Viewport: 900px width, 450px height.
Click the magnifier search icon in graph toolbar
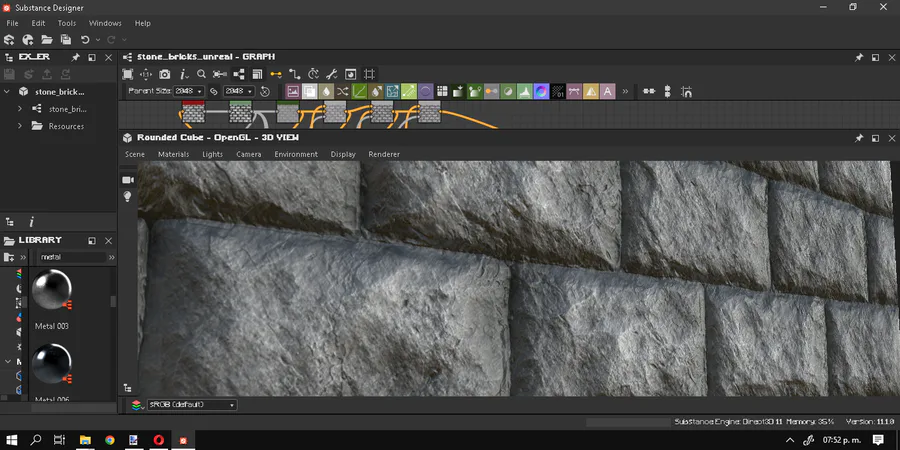(x=201, y=74)
